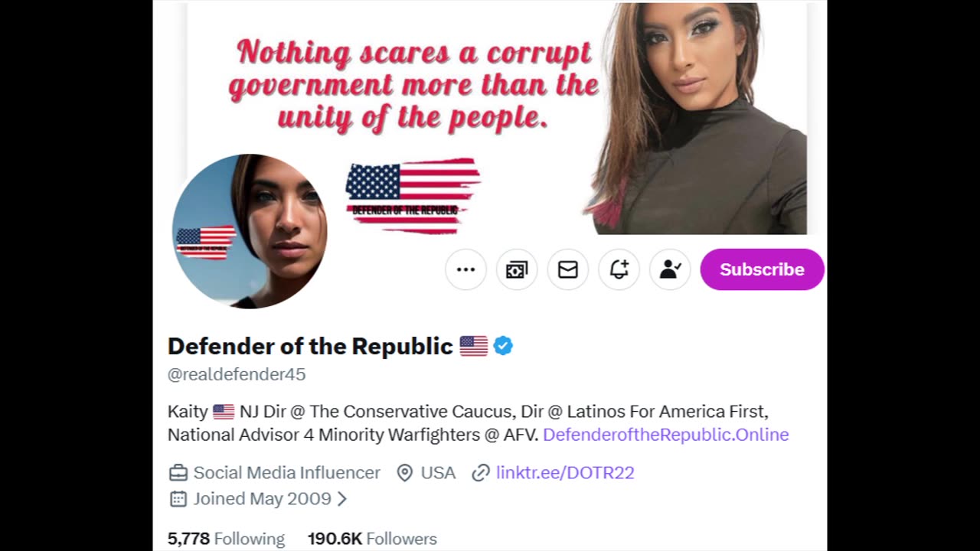Open linktr.ee/DOTR22 link
The height and width of the screenshot is (551, 980).
click(565, 473)
